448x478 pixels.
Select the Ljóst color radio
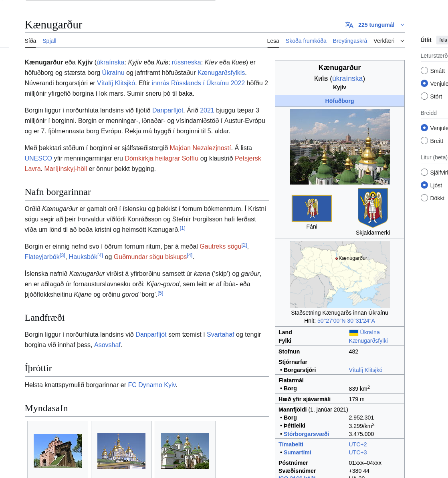coord(424,185)
